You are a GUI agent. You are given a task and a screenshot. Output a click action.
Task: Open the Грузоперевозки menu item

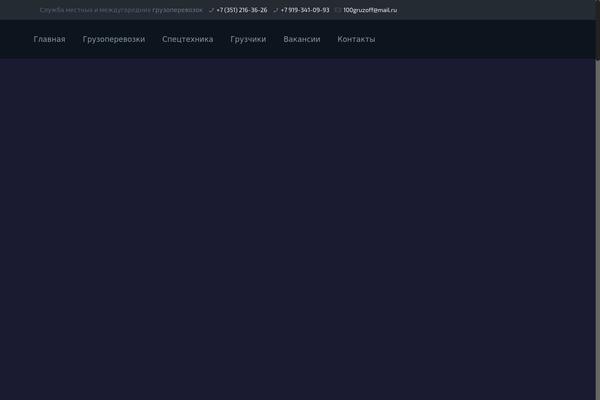point(114,39)
